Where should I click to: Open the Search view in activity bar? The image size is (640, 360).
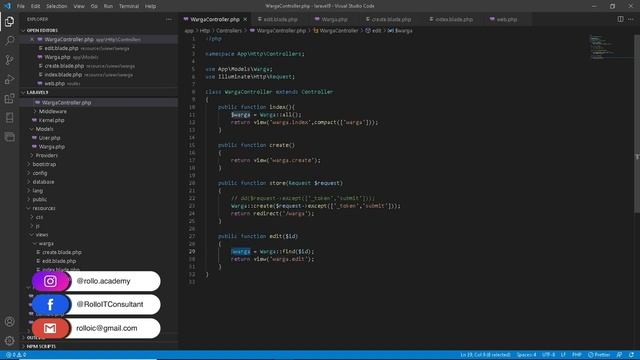(x=9, y=40)
